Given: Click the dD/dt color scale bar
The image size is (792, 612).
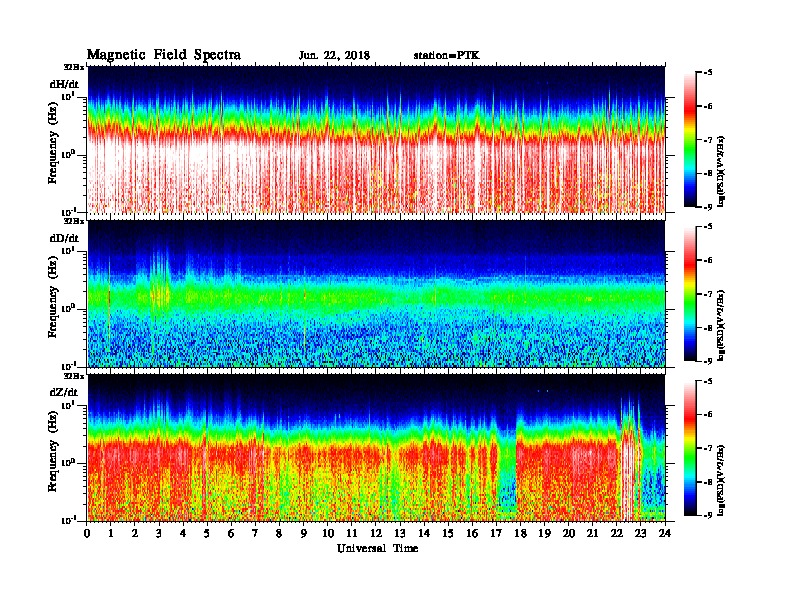Looking at the screenshot, I should [x=690, y=294].
